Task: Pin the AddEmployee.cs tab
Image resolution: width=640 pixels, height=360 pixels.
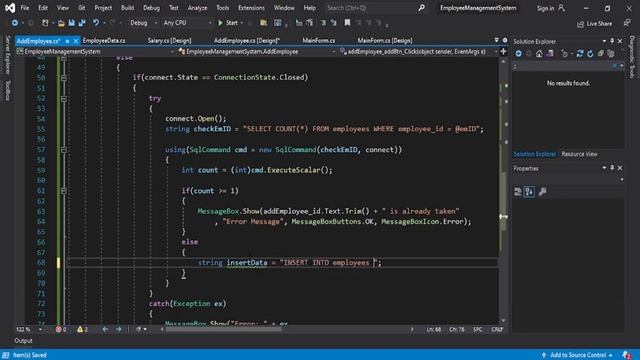Action: (x=67, y=41)
